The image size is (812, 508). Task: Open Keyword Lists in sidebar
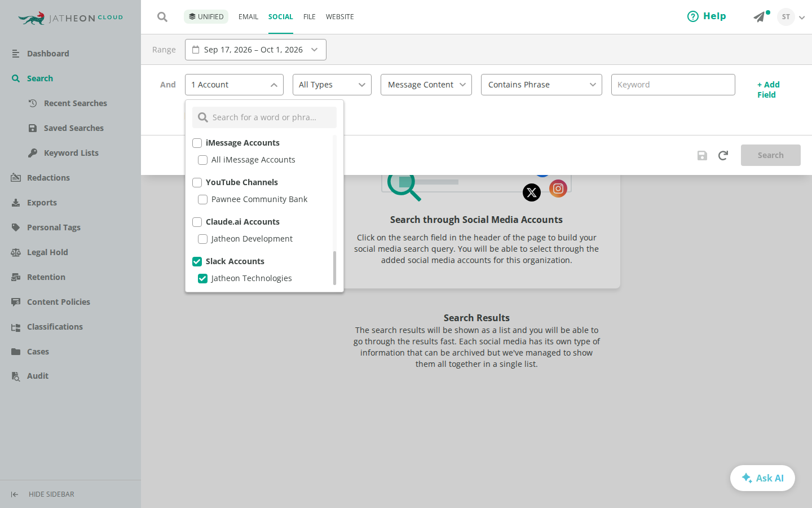coord(71,153)
